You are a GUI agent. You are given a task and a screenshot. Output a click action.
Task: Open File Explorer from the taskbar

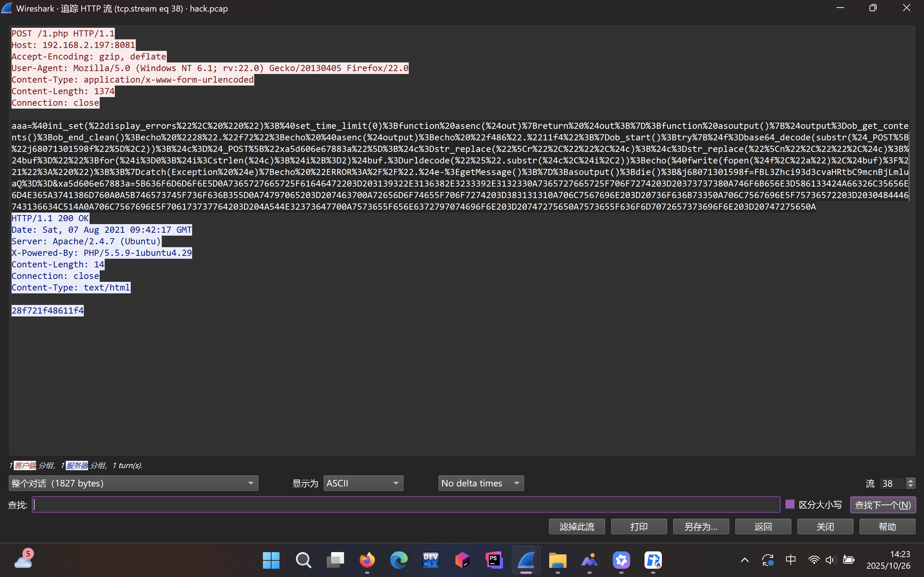[558, 560]
